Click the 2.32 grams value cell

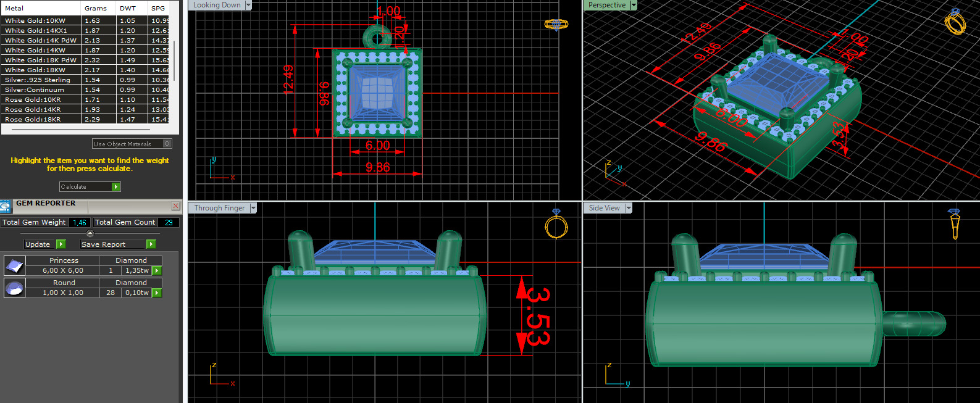click(99, 60)
